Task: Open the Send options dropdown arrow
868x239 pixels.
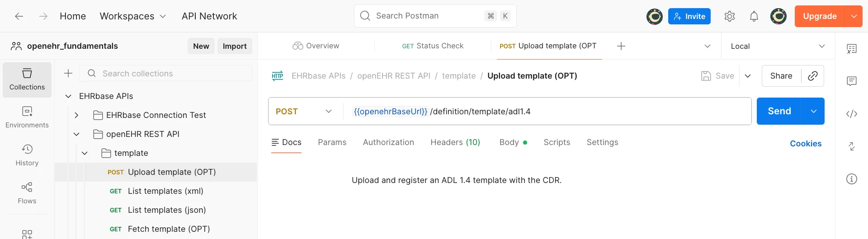Action: tap(814, 111)
